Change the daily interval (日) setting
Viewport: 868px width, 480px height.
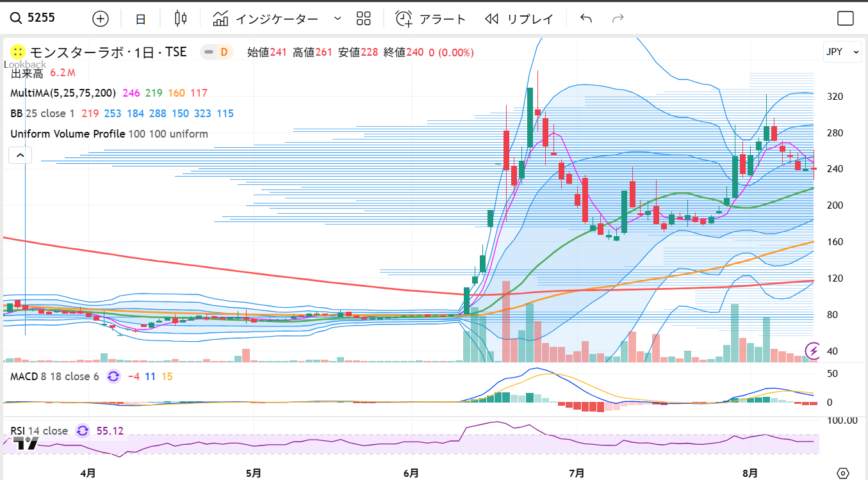141,19
